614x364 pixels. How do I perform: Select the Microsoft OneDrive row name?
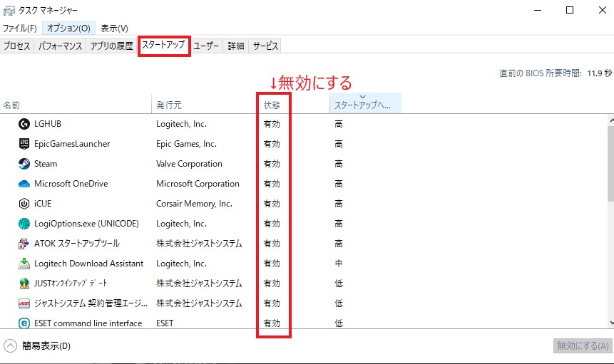click(x=71, y=184)
